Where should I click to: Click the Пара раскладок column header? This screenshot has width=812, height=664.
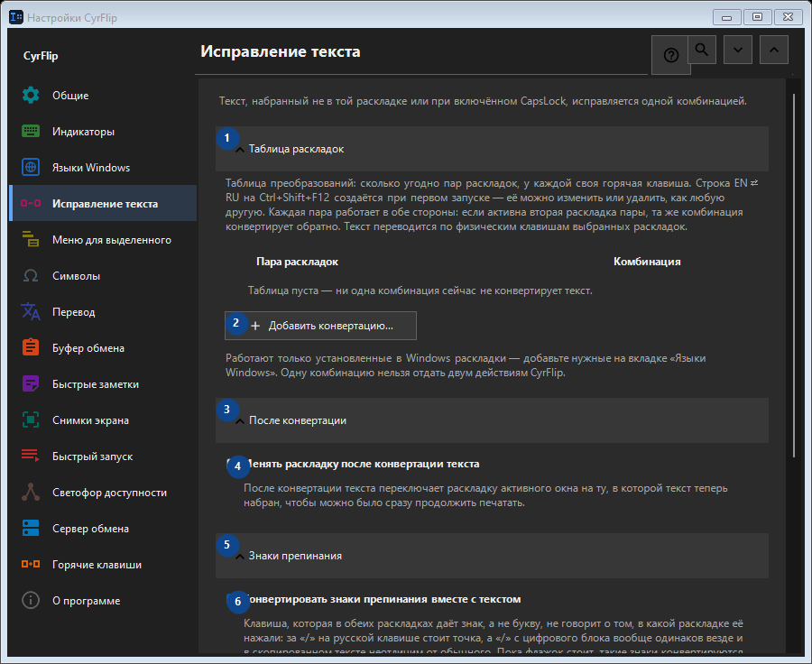(297, 262)
